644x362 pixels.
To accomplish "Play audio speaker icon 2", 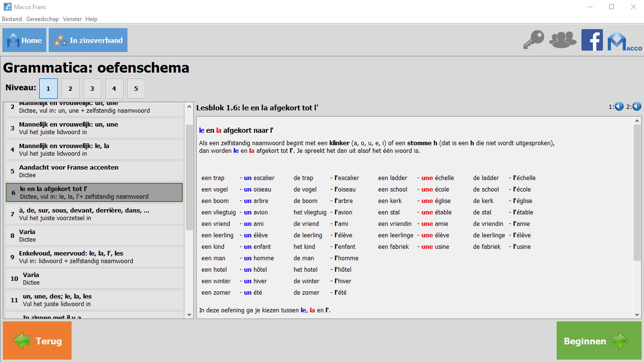I will point(636,106).
